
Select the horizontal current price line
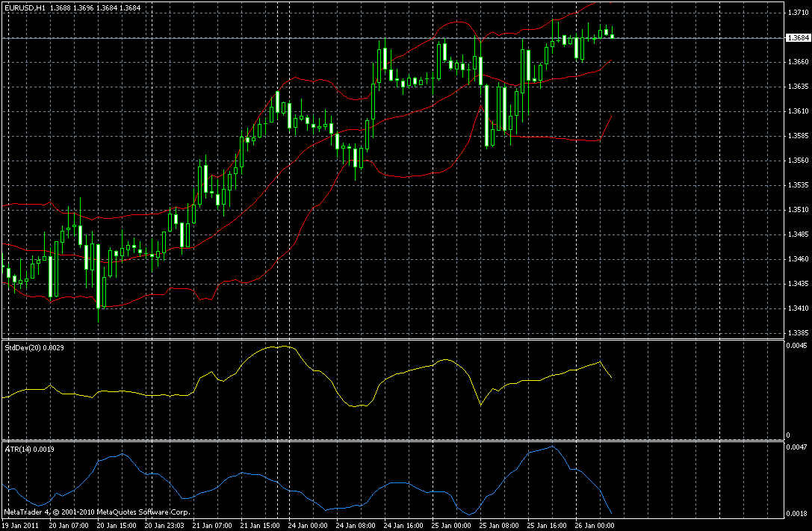click(x=394, y=38)
